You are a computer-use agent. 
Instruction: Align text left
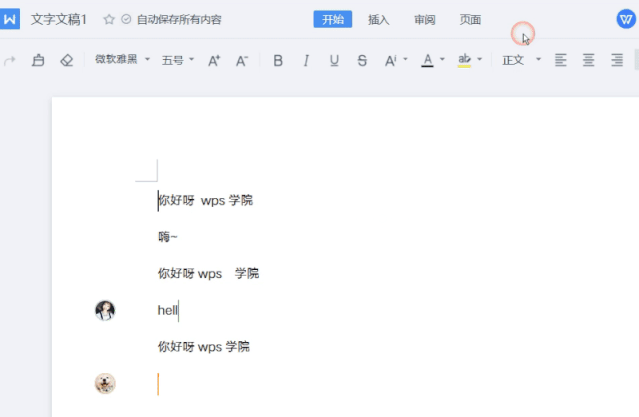pos(561,60)
